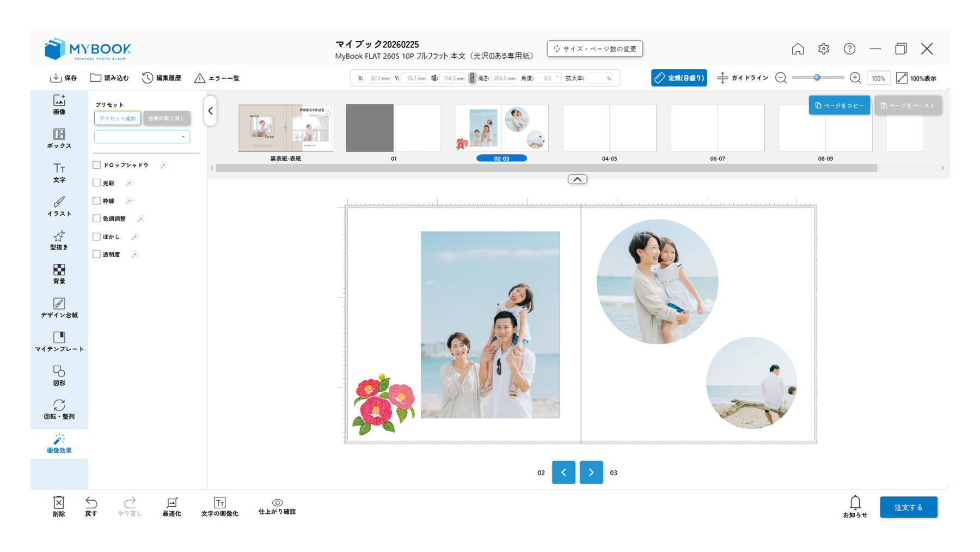Click 読み込む load folder icon
The width and height of the screenshot is (980, 552).
(95, 77)
